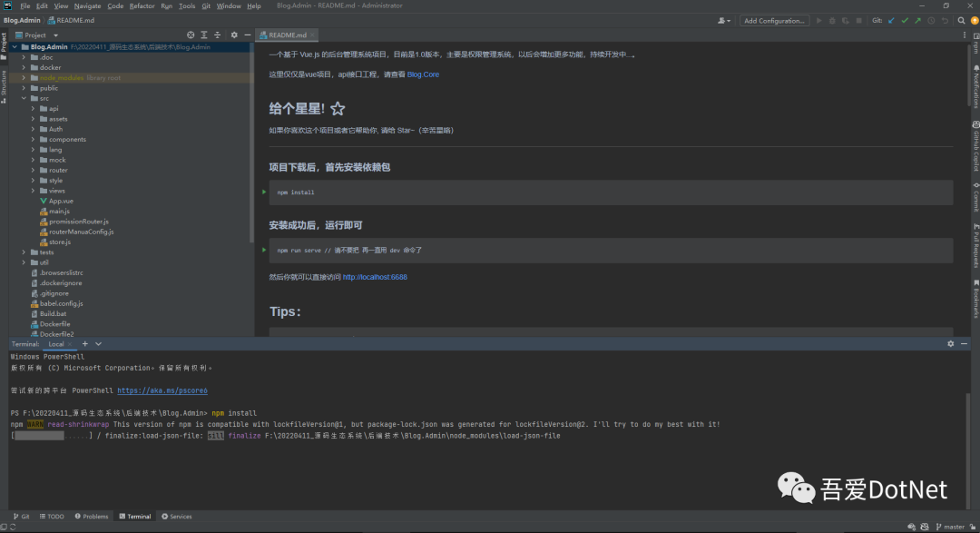Click the terminal panel scrollbar

pyautogui.click(x=969, y=449)
